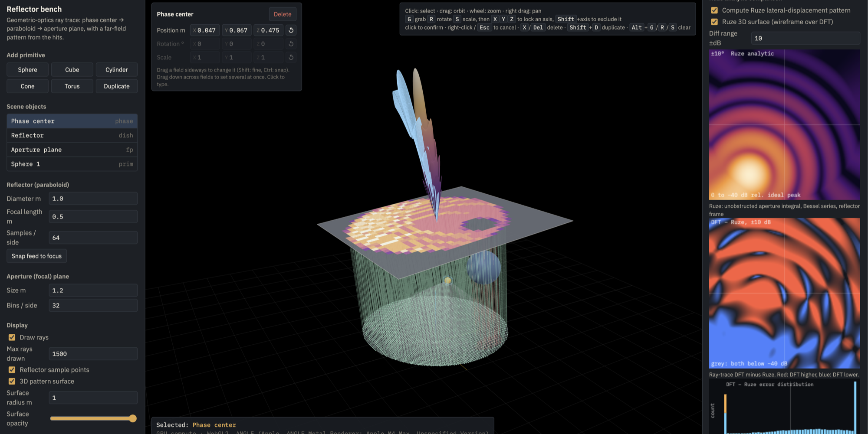Screen dimensions: 868x434
Task: Edit the Bins per side field
Action: coord(93,305)
